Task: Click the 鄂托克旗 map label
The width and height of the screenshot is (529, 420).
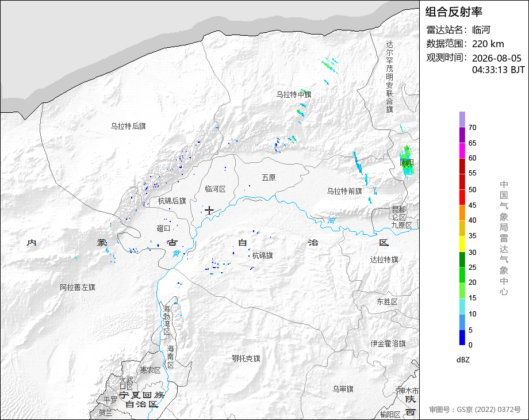Action: (x=246, y=358)
